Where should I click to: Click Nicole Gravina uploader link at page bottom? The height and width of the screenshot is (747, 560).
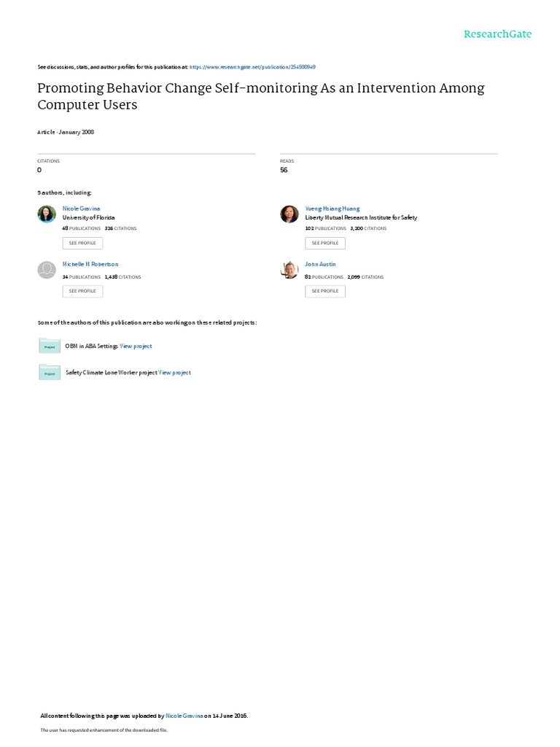184,716
